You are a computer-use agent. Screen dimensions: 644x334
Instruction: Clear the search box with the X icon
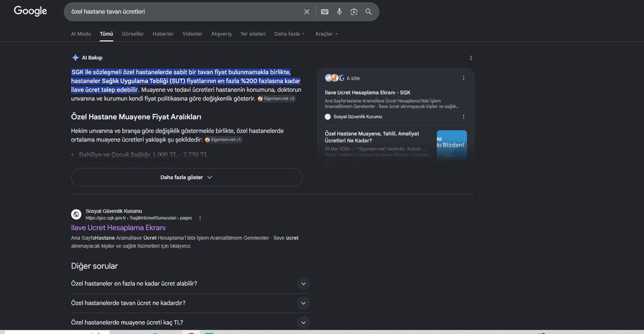tap(307, 12)
